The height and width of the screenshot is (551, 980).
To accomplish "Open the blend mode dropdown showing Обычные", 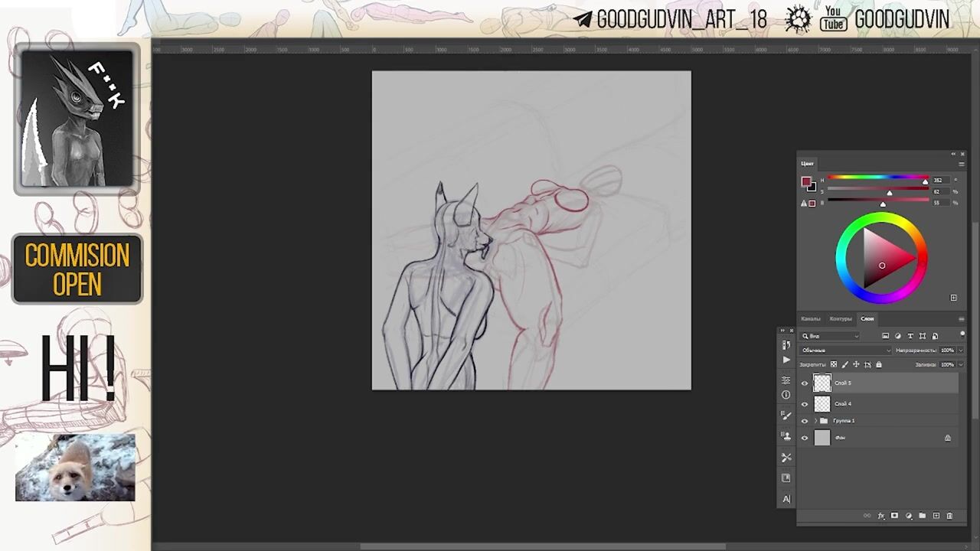I will click(844, 350).
